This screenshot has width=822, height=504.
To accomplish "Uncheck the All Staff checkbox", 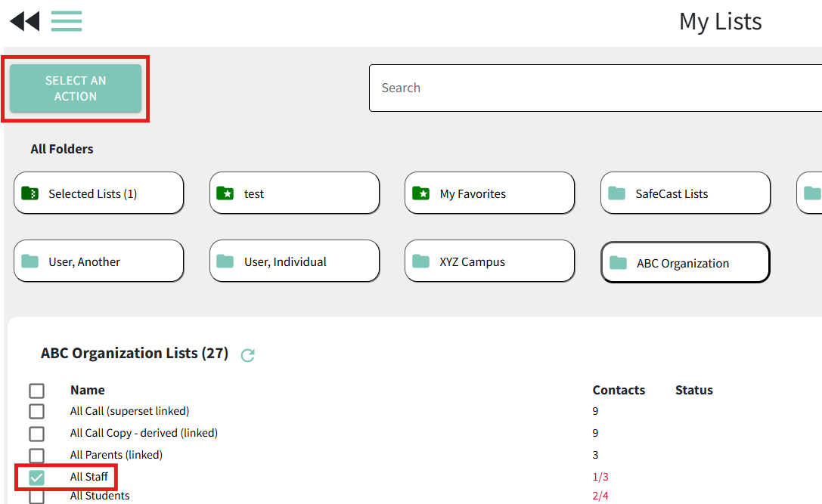I will [x=37, y=478].
